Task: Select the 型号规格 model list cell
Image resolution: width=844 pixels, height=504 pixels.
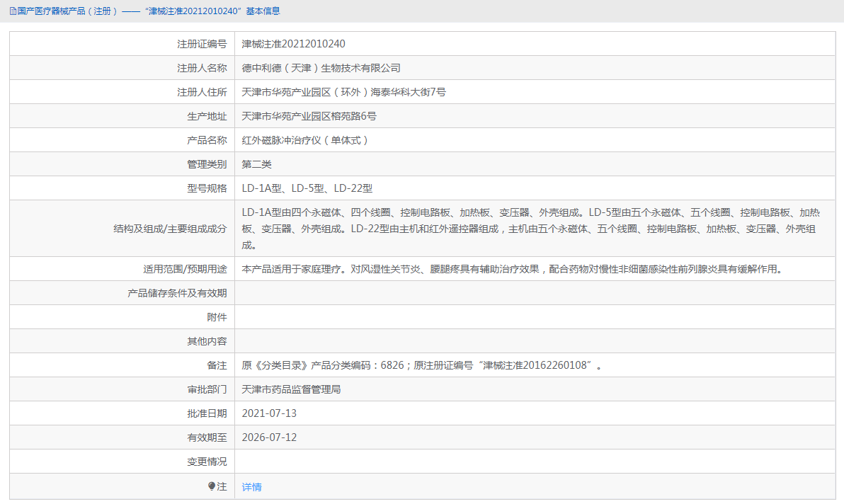Action: [308, 188]
